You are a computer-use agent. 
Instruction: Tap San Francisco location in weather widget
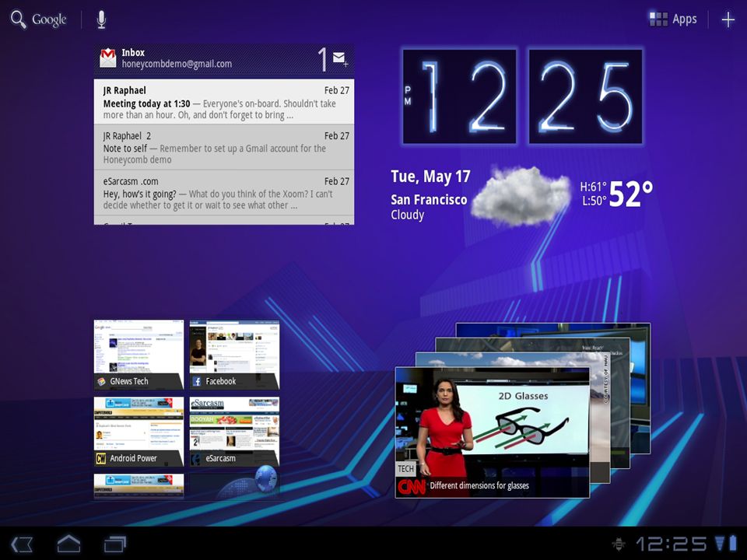429,200
